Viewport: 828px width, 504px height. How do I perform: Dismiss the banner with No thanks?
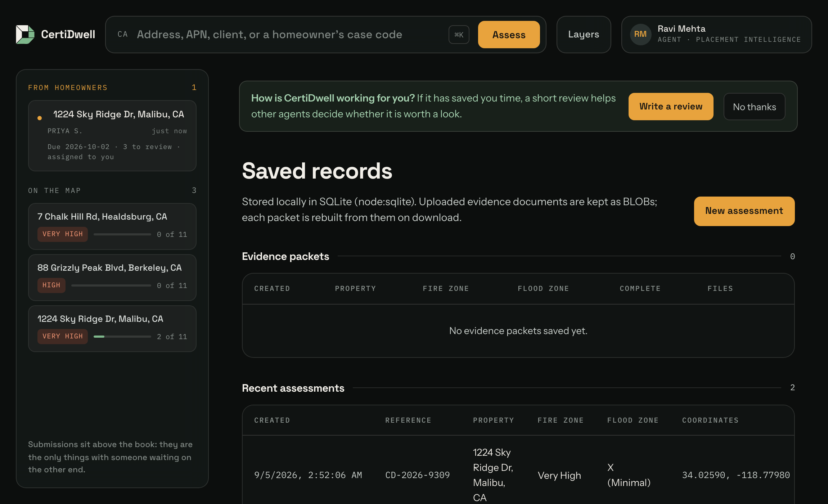[x=754, y=107]
